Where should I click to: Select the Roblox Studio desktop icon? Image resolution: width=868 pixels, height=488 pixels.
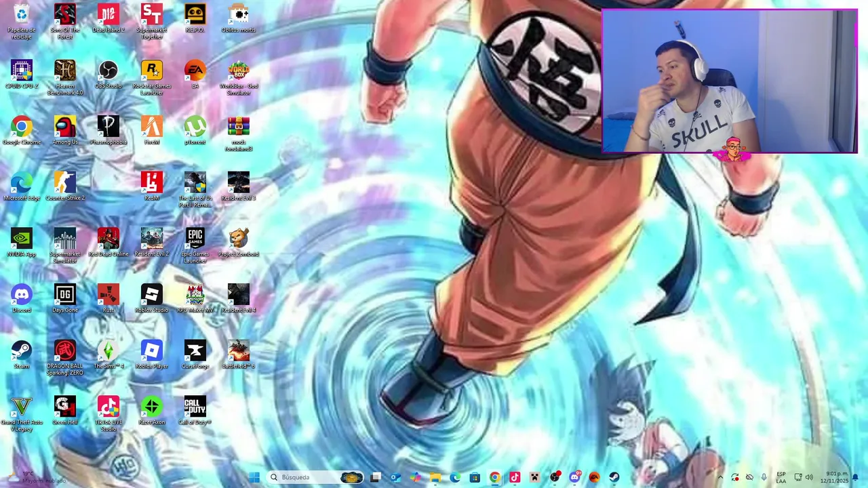click(152, 299)
